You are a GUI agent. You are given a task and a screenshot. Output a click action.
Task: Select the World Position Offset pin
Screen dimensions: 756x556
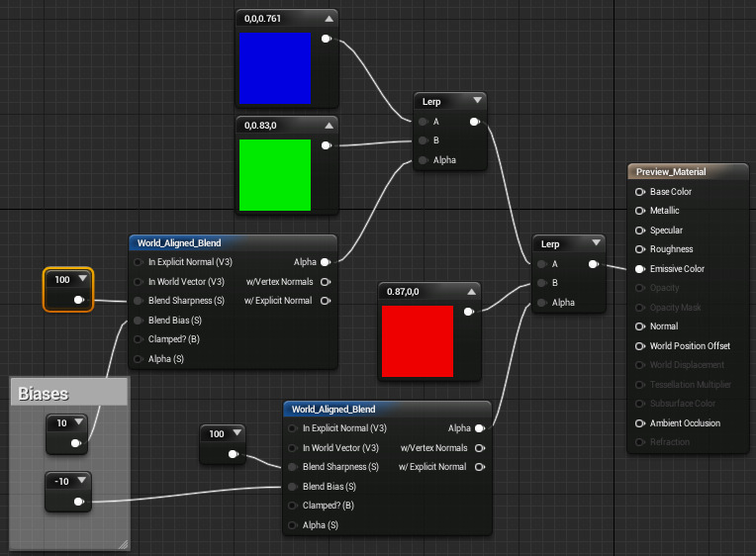point(640,346)
